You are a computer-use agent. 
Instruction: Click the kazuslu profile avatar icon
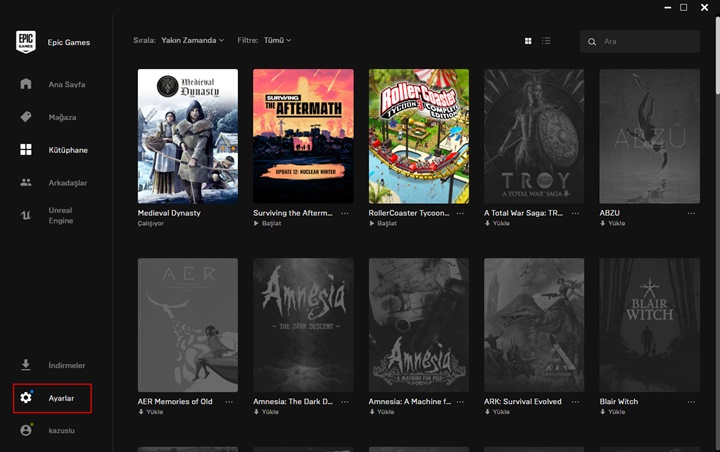coord(26,430)
